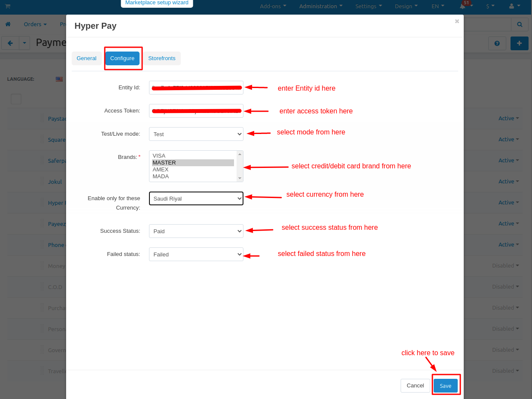Open the currency dropdown showing Saudi Riyal

pyautogui.click(x=196, y=198)
